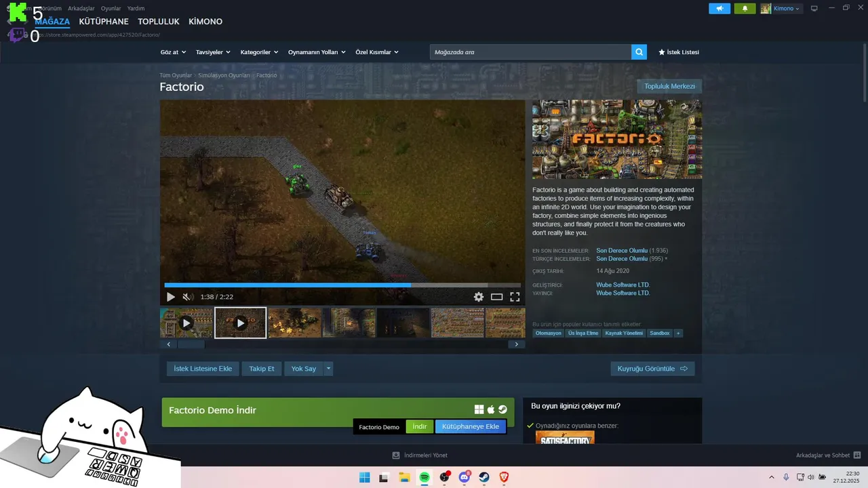Open the Arkadaşlar menu
Screen dimensions: 868x488
[81, 8]
